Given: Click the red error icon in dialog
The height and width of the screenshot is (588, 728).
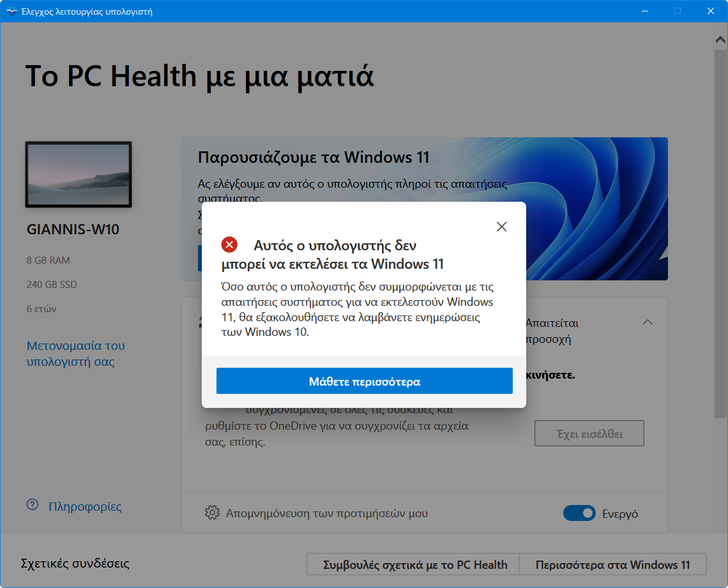Looking at the screenshot, I should tap(229, 245).
